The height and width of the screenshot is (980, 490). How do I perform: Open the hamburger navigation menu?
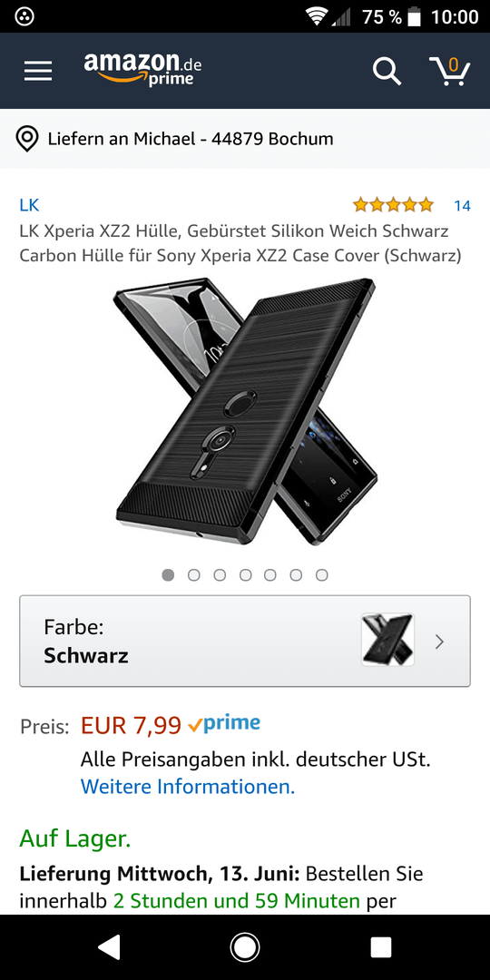pos(38,71)
